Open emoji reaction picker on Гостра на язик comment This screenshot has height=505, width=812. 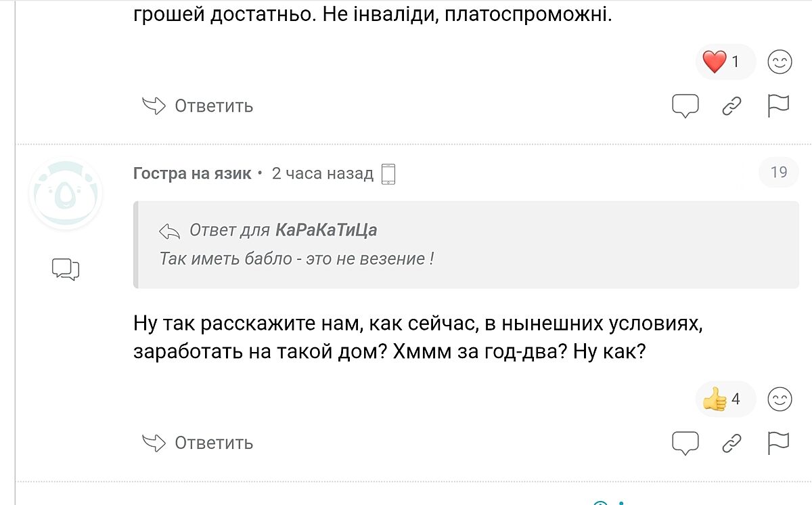[x=780, y=399]
